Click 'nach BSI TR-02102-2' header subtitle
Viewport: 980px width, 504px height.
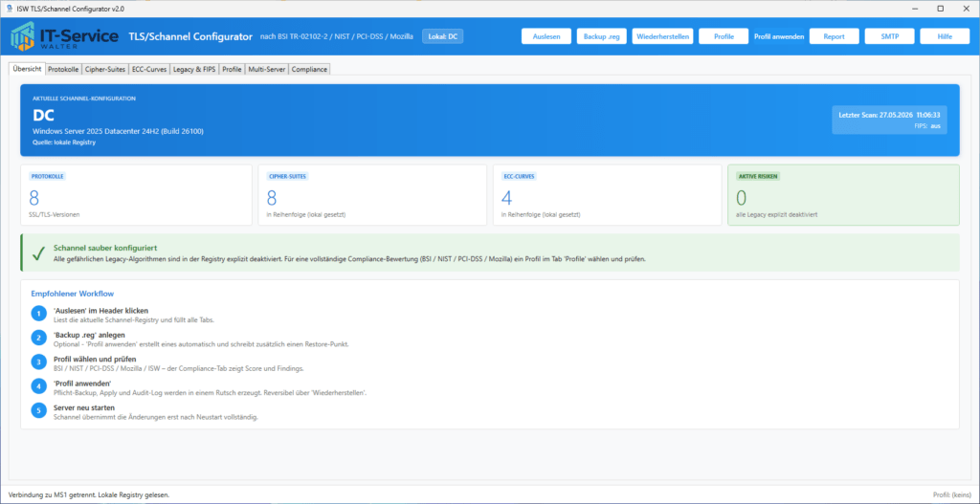(336, 36)
